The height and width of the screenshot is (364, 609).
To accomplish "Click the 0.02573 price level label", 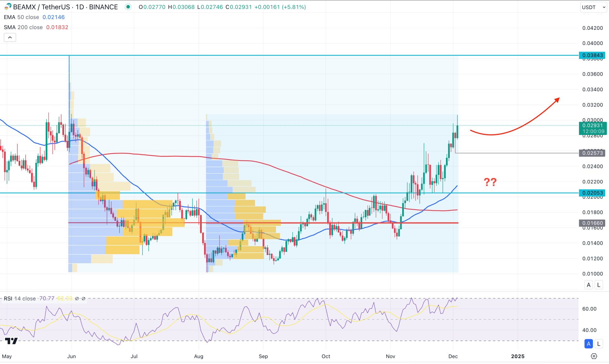I will pyautogui.click(x=592, y=153).
